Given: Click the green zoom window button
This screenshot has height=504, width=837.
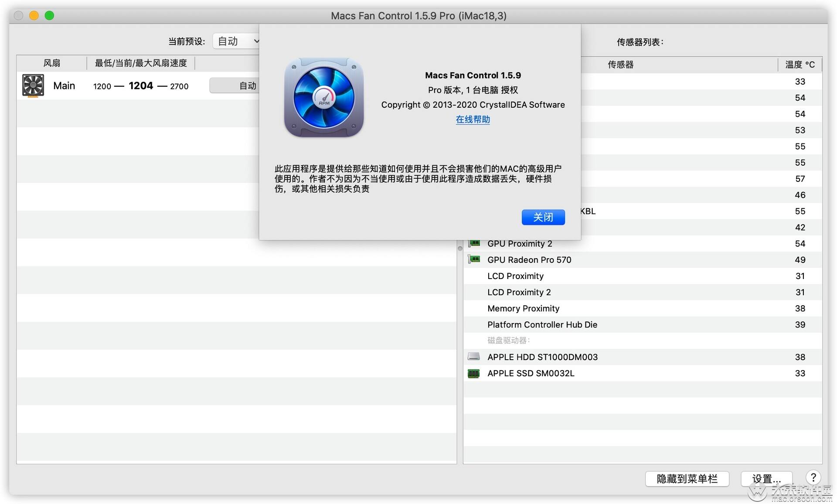Looking at the screenshot, I should coord(50,16).
